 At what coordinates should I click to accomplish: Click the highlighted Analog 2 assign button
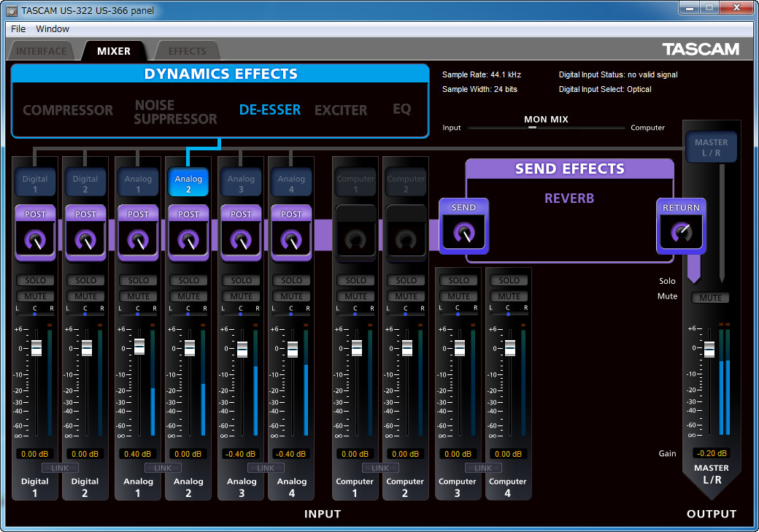(x=188, y=182)
